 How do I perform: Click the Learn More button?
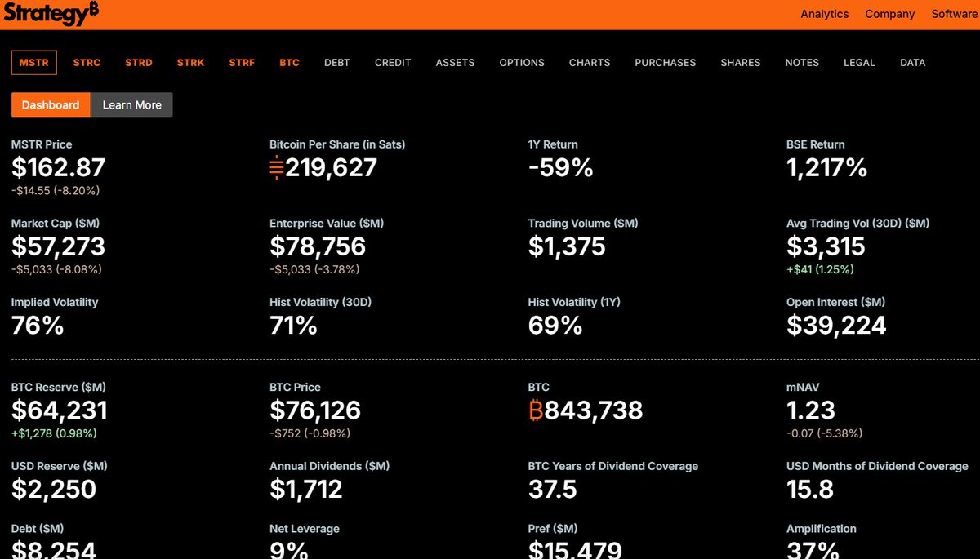(x=132, y=104)
